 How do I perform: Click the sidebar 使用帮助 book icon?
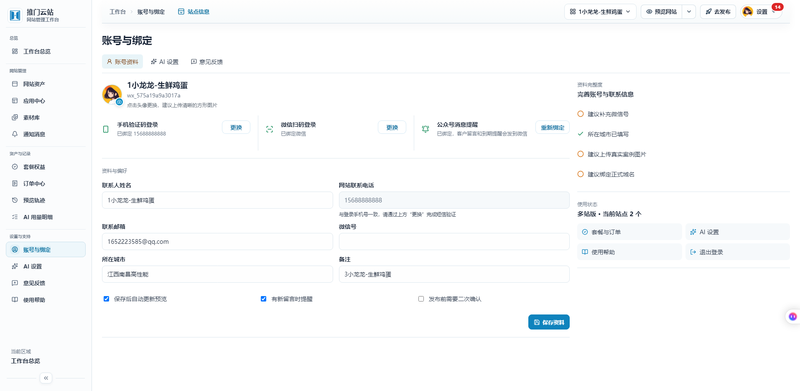pos(15,300)
